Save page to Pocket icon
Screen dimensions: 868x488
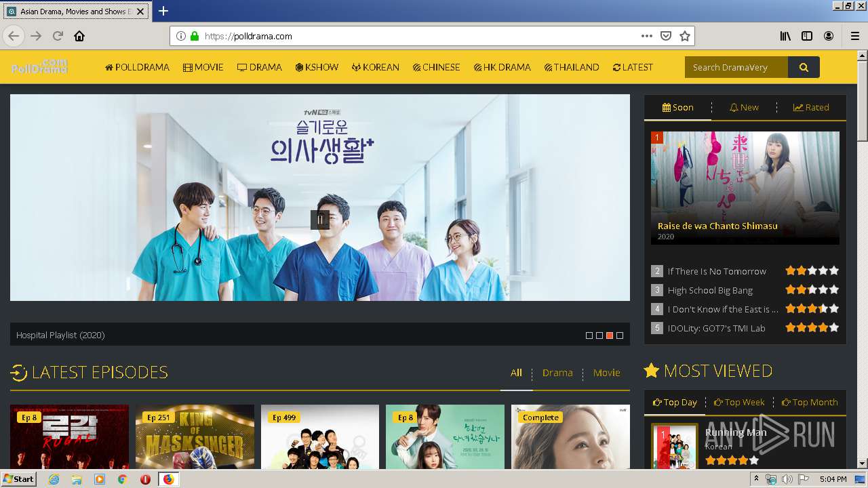[666, 36]
